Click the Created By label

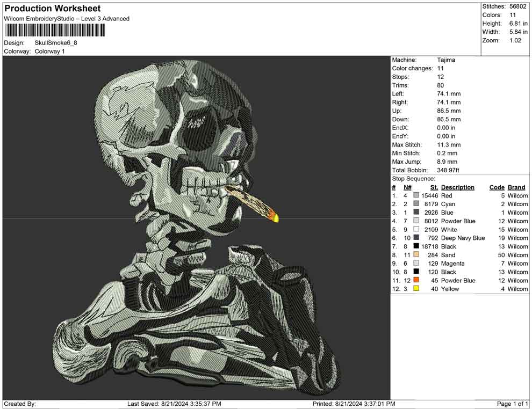[x=20, y=404]
